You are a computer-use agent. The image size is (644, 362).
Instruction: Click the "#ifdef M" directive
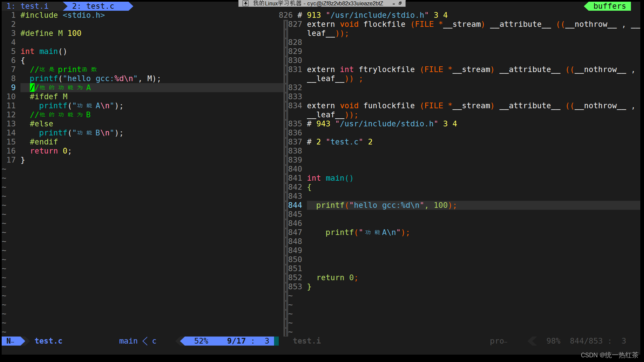click(49, 97)
